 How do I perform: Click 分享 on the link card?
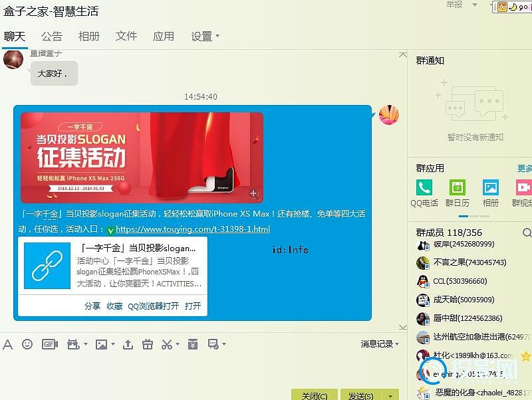pos(92,306)
